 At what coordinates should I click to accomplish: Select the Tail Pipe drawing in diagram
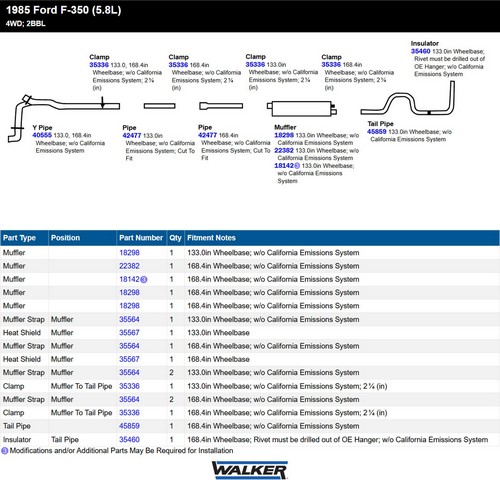(x=408, y=98)
